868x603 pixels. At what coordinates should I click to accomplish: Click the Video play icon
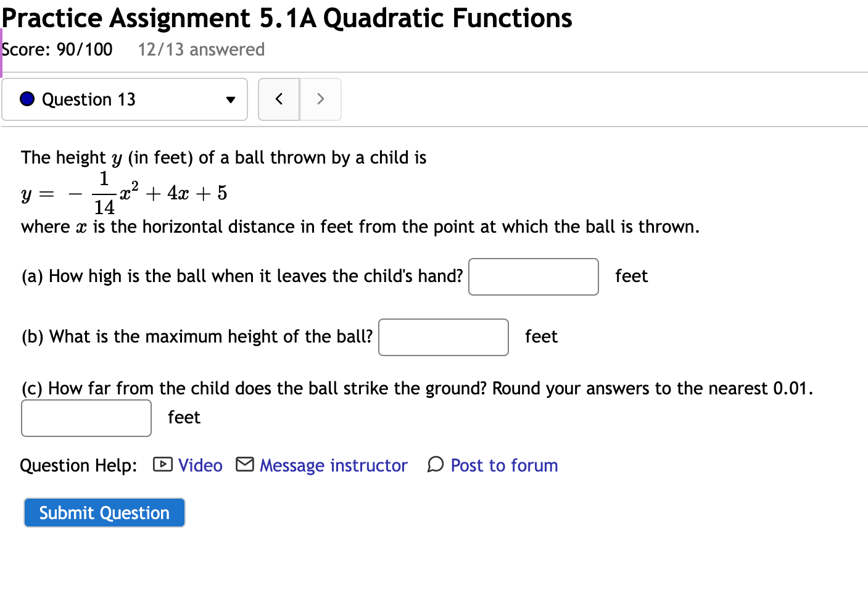(x=162, y=464)
